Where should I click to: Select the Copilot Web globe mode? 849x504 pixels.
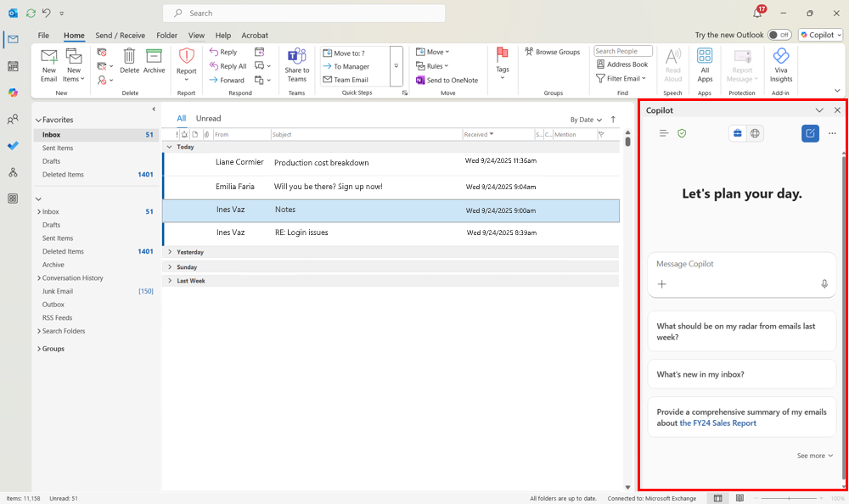[x=755, y=133]
